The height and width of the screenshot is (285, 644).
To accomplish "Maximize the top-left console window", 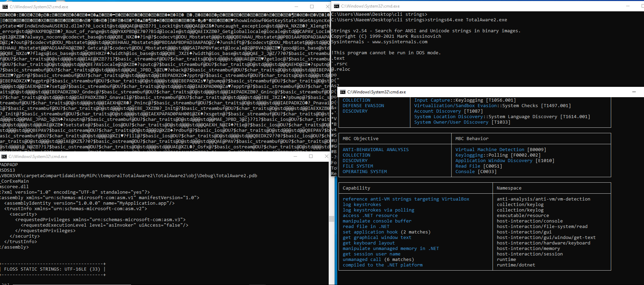I will click(312, 7).
